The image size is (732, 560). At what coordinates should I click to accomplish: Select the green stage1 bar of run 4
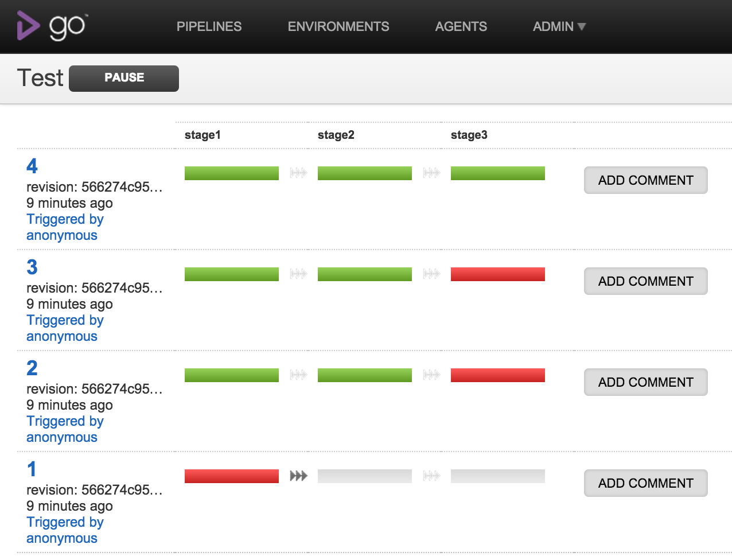pos(232,173)
